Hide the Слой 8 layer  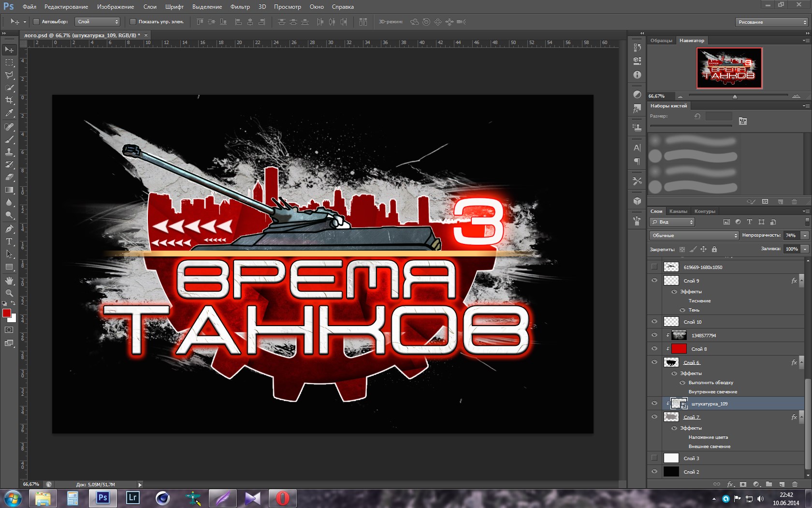[x=654, y=348]
